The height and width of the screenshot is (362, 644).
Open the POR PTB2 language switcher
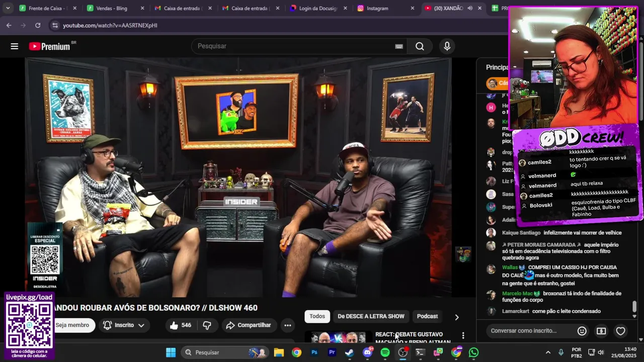577,352
